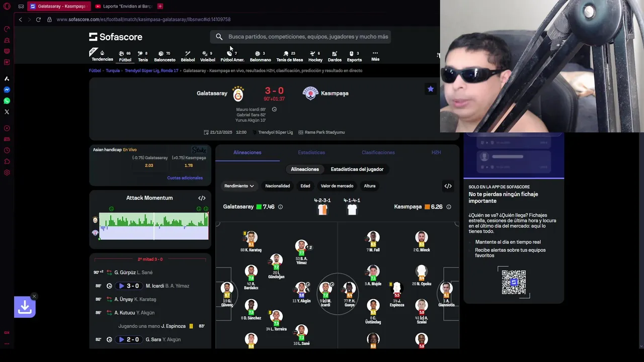Open Trendyol Süper Lig, Ronda 17 breadcrumb
Screen dimensions: 644x362
151,71
